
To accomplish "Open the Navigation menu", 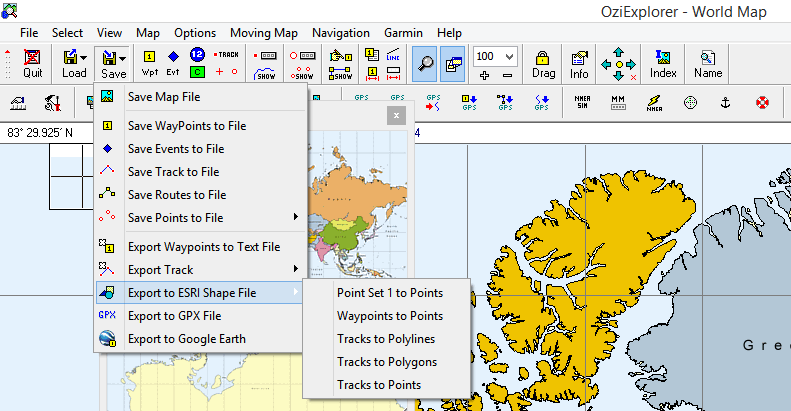I will pos(341,33).
